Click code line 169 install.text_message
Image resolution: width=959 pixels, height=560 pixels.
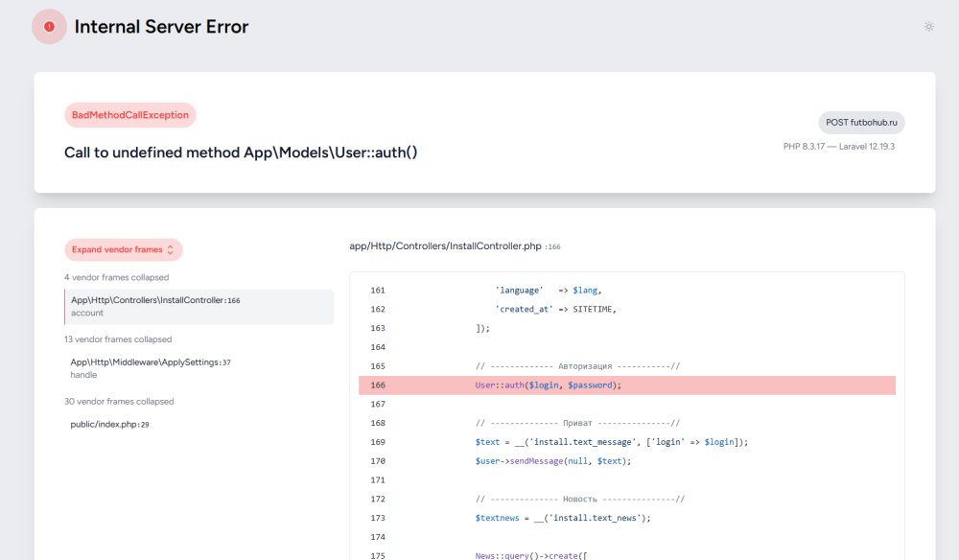(611, 442)
